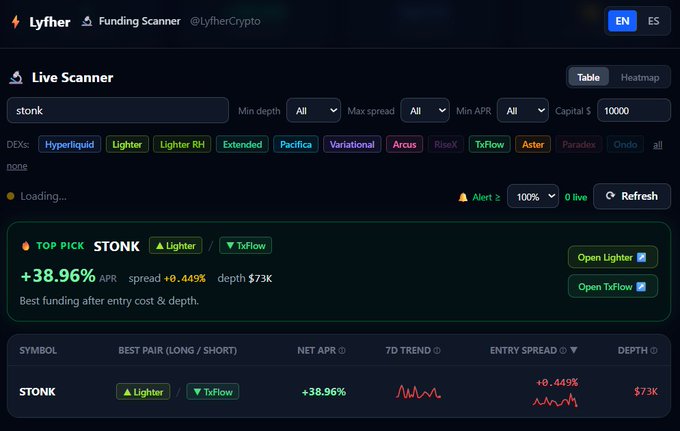This screenshot has width=680, height=431.
Task: Open the STONK 7D trend sparkline
Action: [x=418, y=392]
